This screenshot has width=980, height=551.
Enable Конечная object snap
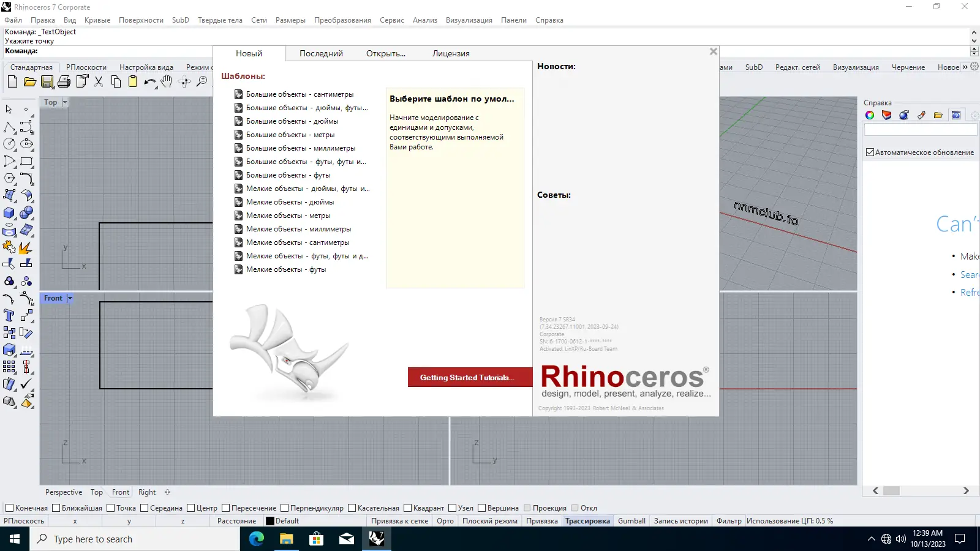click(9, 508)
